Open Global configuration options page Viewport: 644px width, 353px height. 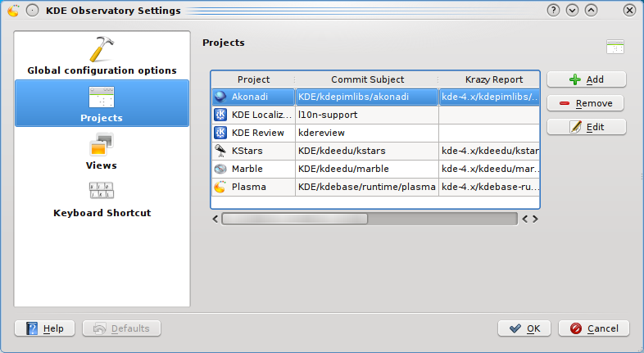click(102, 56)
